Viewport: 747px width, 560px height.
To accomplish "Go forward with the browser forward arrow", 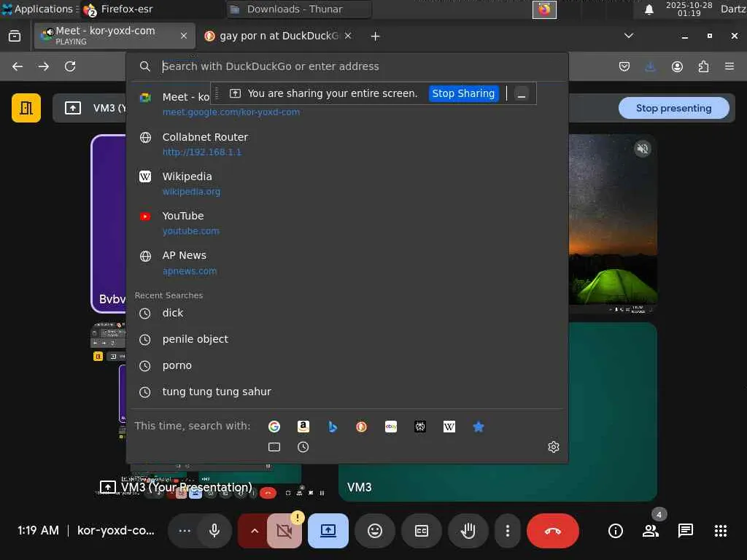I will coord(44,66).
